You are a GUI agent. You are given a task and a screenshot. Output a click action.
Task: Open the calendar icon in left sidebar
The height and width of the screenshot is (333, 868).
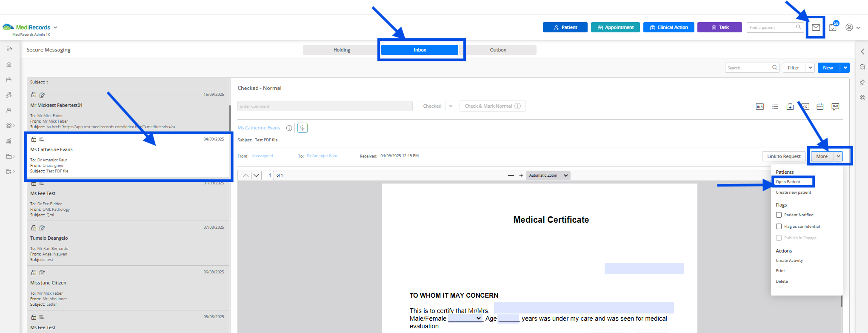pos(9,80)
